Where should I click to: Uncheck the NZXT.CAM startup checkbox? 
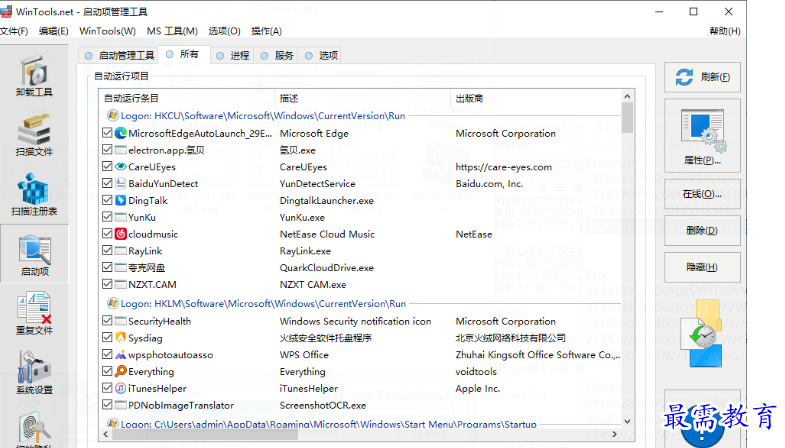[x=107, y=284]
